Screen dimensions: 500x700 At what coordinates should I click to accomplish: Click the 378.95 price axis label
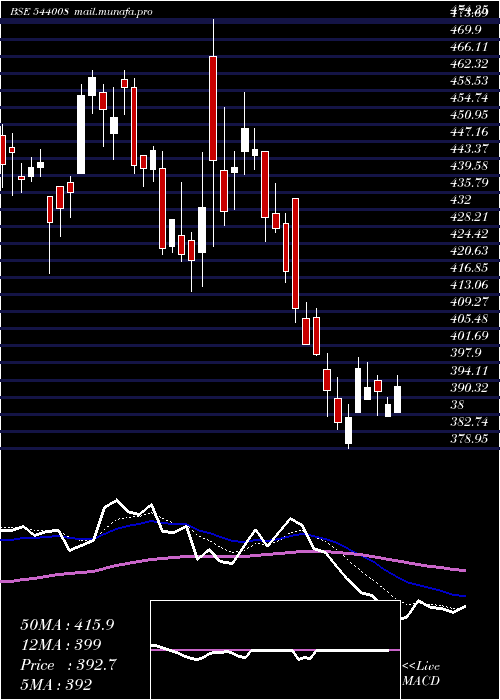469,438
